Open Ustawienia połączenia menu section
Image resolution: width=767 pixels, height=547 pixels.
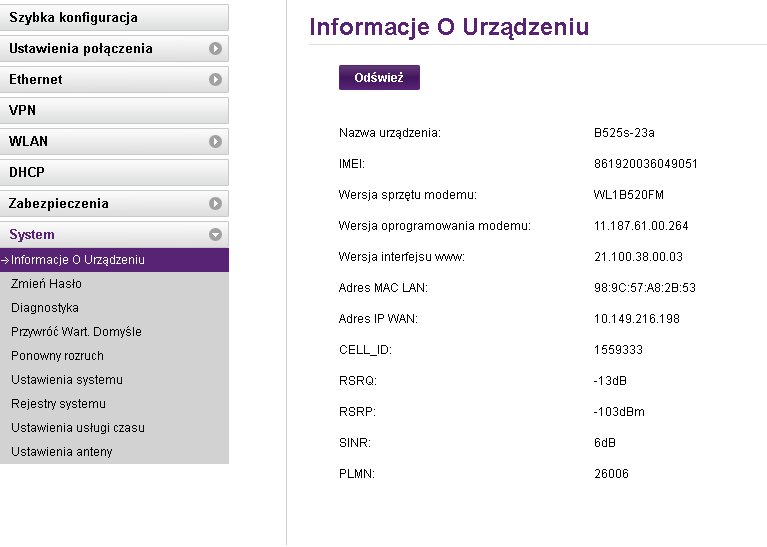114,48
